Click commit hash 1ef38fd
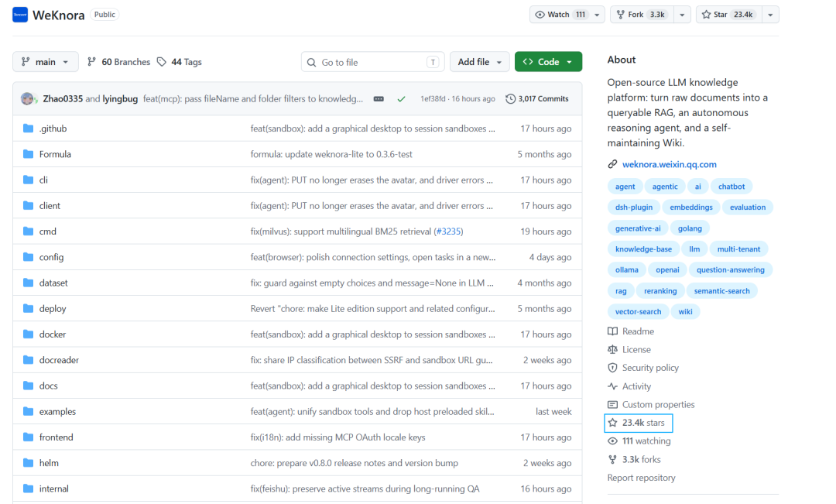This screenshot has height=504, width=836. [433, 98]
